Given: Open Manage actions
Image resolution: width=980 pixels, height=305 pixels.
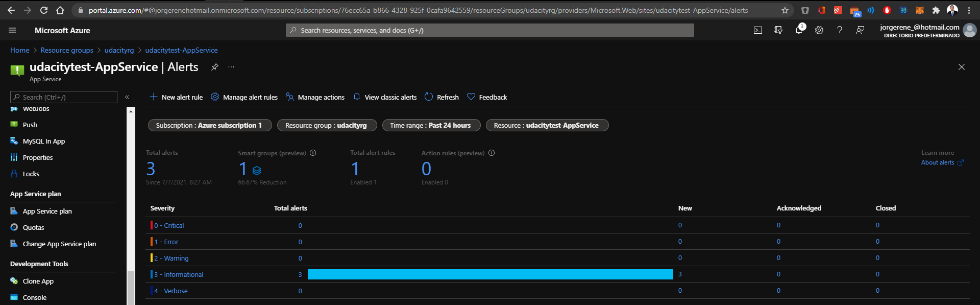Looking at the screenshot, I should (x=315, y=97).
